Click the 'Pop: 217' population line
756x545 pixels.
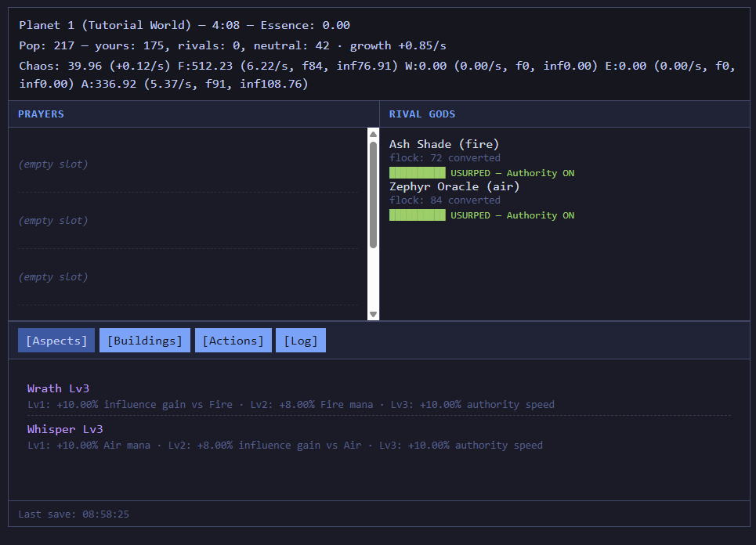coord(233,45)
